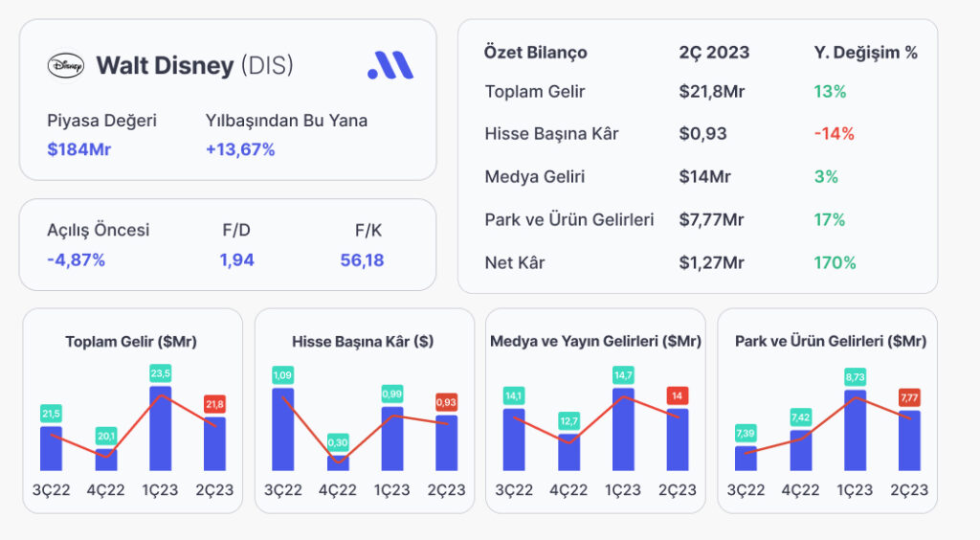This screenshot has height=540, width=980.
Task: Select the Medya Geliri row label
Action: pos(535,177)
